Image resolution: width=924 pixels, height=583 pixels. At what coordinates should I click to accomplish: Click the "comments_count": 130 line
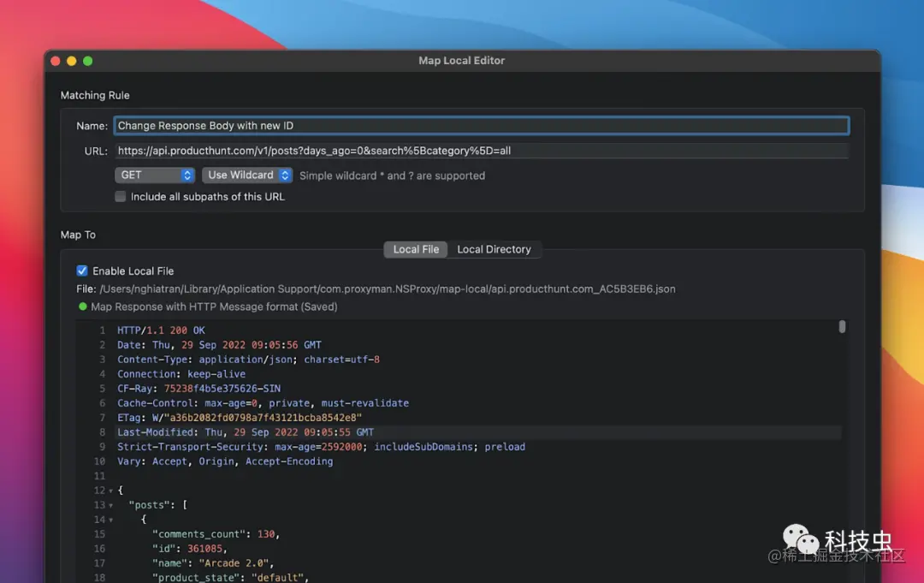[x=216, y=534]
